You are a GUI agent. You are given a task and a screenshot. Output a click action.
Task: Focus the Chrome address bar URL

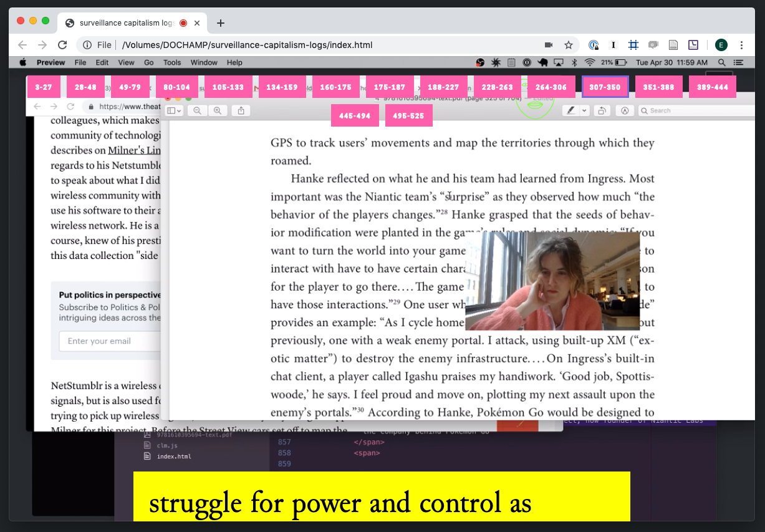tap(248, 45)
